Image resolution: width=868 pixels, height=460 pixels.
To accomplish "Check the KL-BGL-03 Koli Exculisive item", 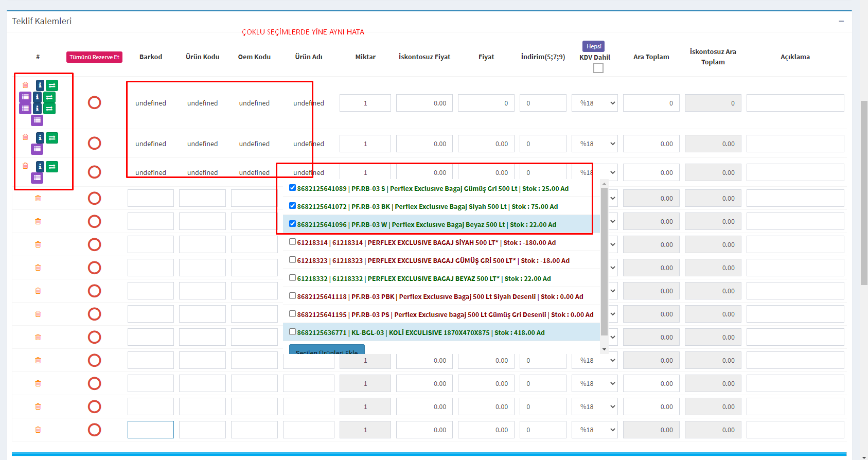I will 292,332.
